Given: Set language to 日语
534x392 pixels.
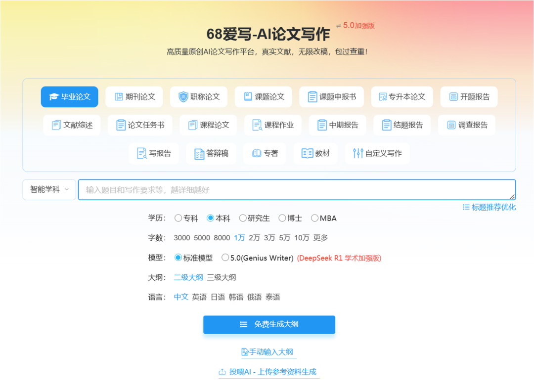Looking at the screenshot, I should pos(218,297).
